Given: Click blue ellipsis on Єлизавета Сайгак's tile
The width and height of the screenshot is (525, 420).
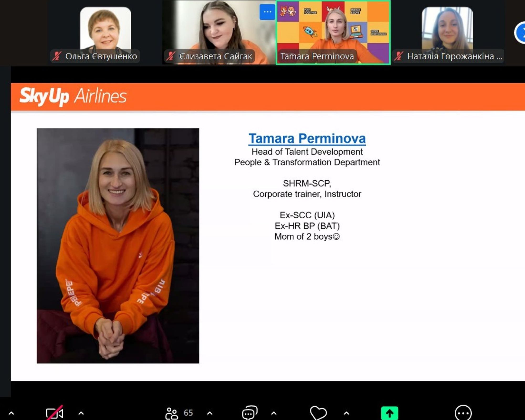Looking at the screenshot, I should 267,12.
